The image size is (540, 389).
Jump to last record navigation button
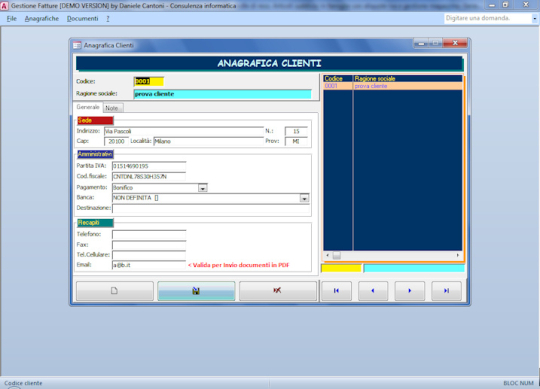click(446, 291)
